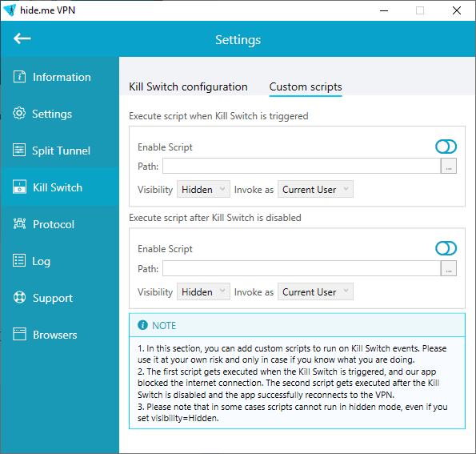Open the Log list icon
Screen dimensions: 476x454
point(19,261)
